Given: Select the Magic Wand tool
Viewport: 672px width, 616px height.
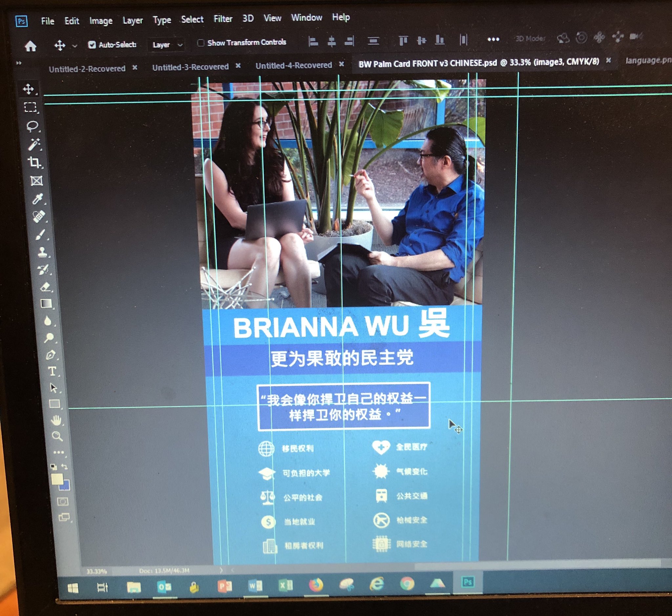Looking at the screenshot, I should (34, 144).
